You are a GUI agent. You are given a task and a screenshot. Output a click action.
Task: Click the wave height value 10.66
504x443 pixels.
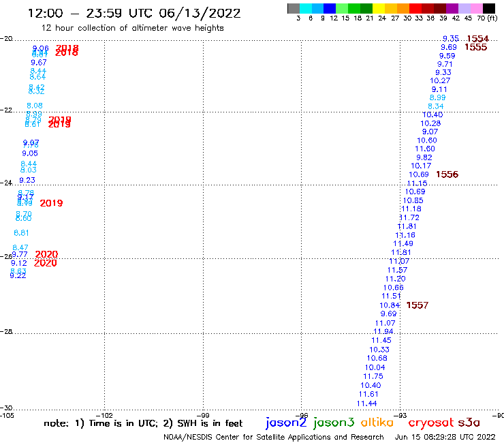tap(393, 288)
